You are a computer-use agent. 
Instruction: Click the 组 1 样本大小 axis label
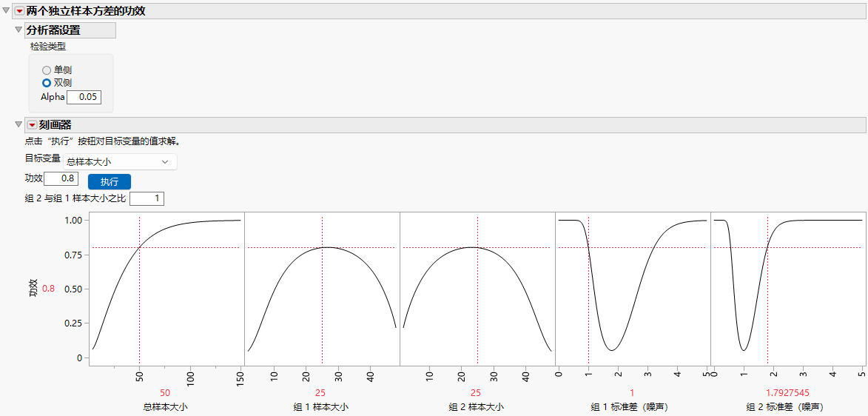click(x=320, y=407)
